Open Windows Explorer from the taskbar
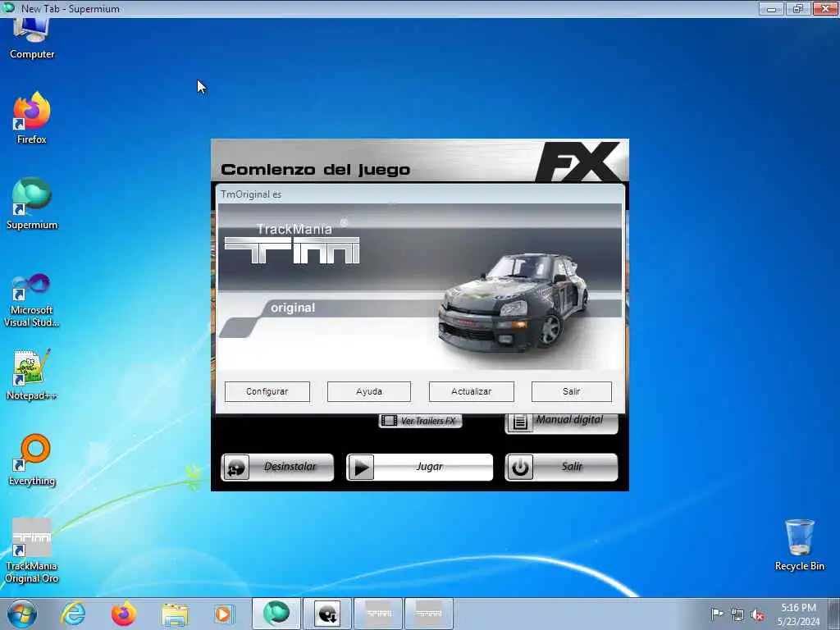 click(175, 614)
